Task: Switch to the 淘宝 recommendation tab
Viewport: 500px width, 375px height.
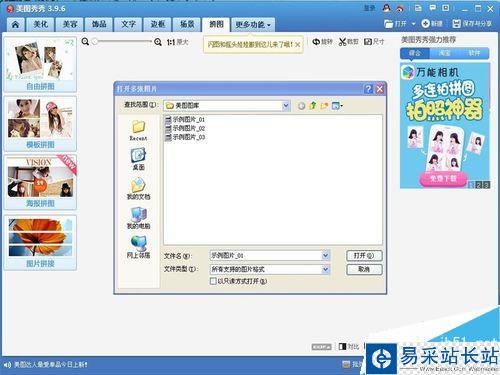Action: pyautogui.click(x=445, y=53)
